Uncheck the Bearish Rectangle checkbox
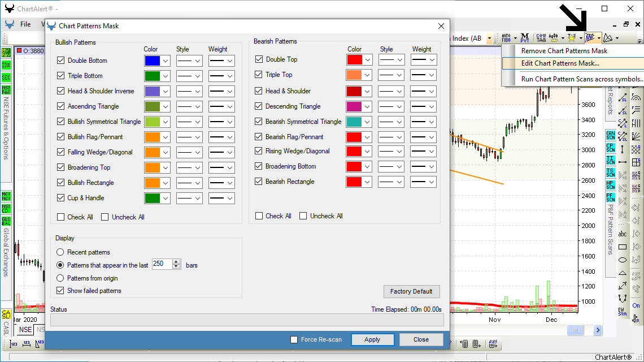The height and width of the screenshot is (362, 644). point(259,182)
